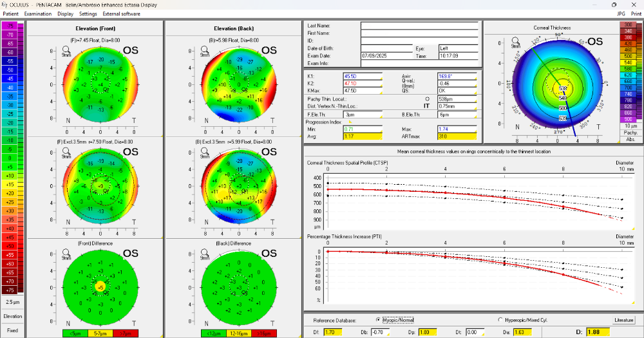Click the Fixed scale button
Screen dimensions: 644x338
pos(12,330)
